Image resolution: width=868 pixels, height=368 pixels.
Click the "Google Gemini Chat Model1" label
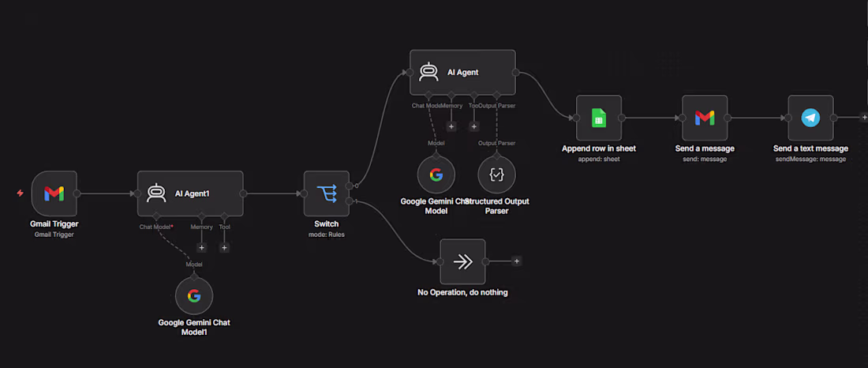(194, 327)
